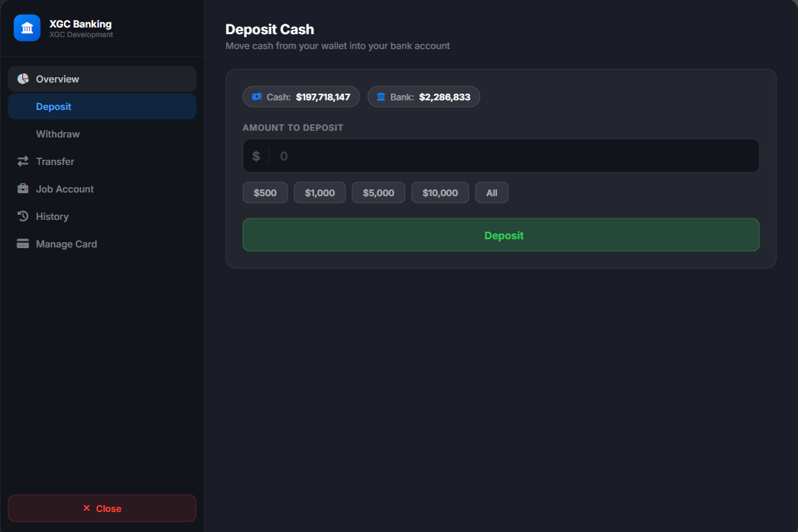Click the Deposit Cash heading

point(270,30)
